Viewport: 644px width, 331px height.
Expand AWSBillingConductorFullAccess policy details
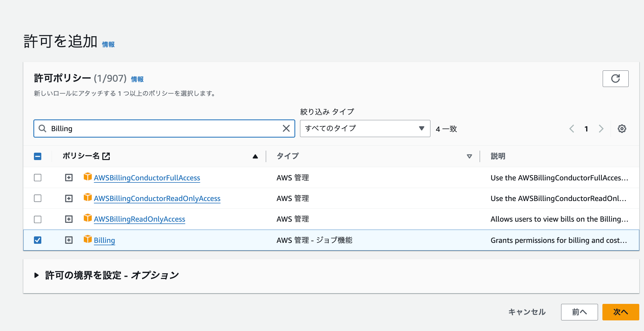point(69,178)
